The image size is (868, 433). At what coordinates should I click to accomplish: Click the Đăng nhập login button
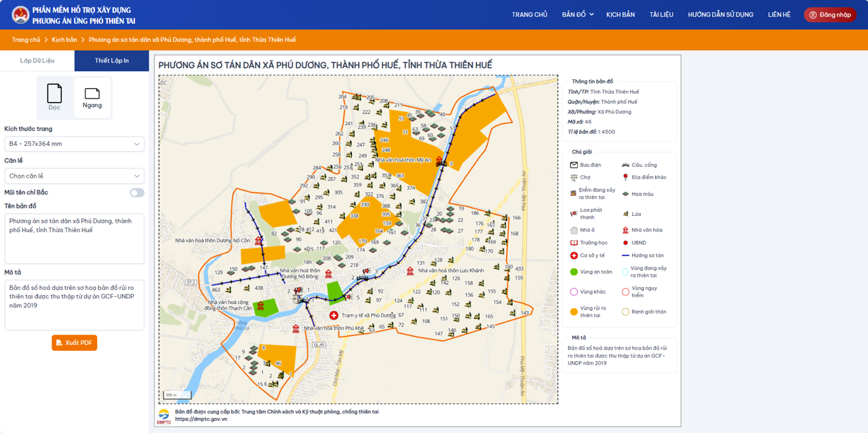(830, 14)
